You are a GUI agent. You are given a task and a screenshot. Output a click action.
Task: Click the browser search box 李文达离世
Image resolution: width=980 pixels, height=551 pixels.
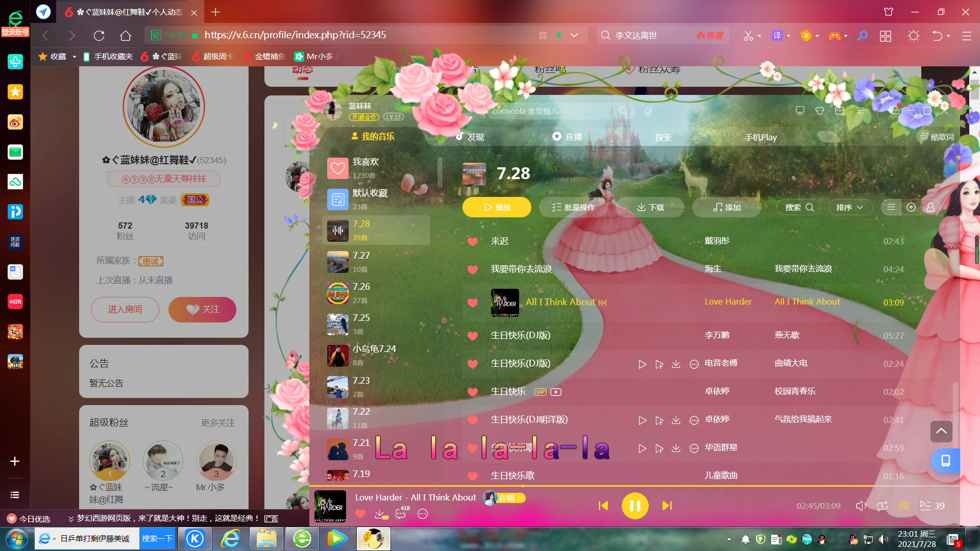point(663,35)
